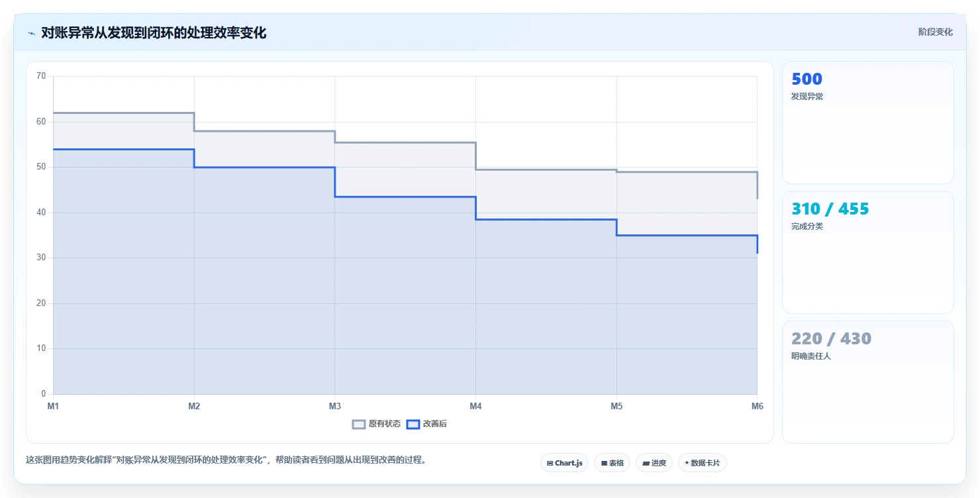
Task: Click the lightning icon beside the title
Action: click(x=31, y=33)
